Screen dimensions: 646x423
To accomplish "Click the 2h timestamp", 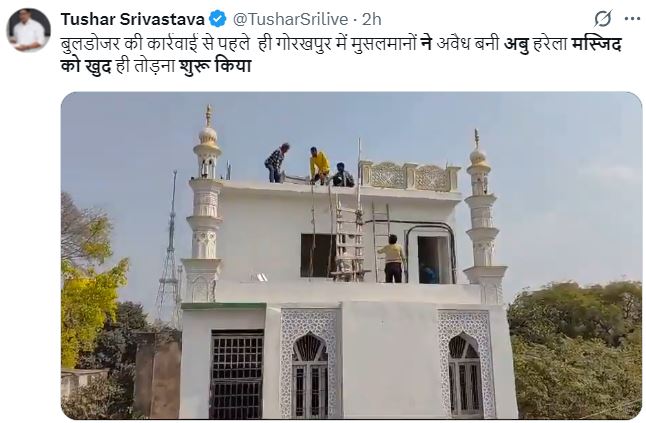I will (372, 19).
